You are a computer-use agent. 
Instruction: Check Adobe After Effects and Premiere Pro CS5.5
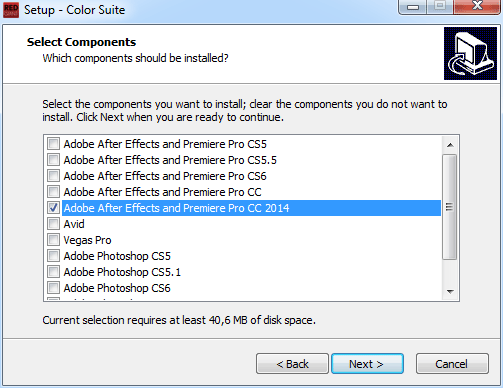[x=53, y=160]
